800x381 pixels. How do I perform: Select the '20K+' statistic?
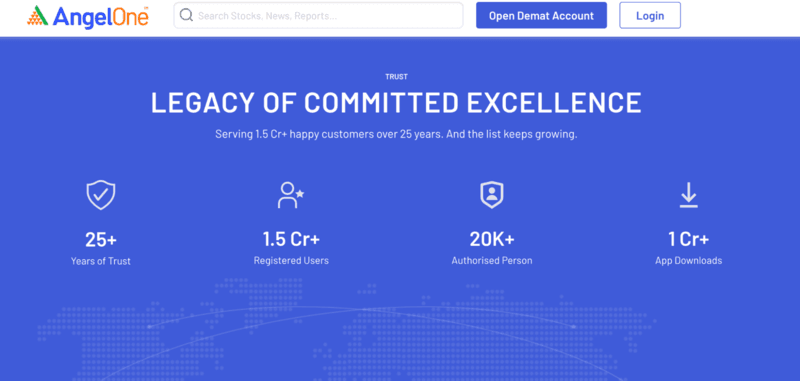click(x=492, y=239)
